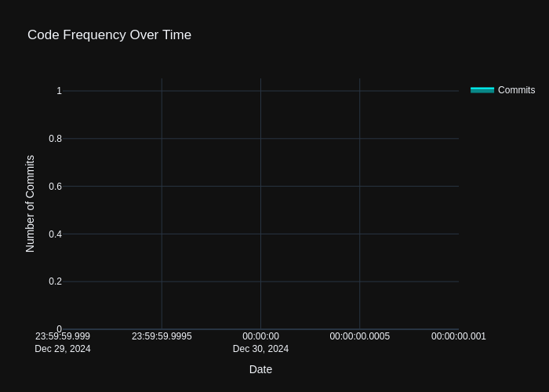This screenshot has height=392, width=549.
Task: Click the 23:59:59.999 x-axis tick label
Action: point(63,336)
